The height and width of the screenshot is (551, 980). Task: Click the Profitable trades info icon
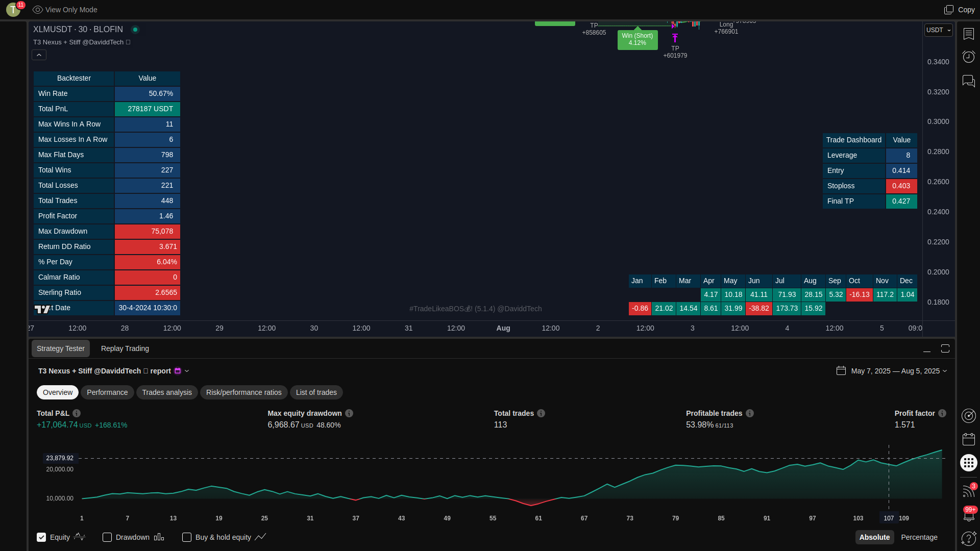pos(750,413)
